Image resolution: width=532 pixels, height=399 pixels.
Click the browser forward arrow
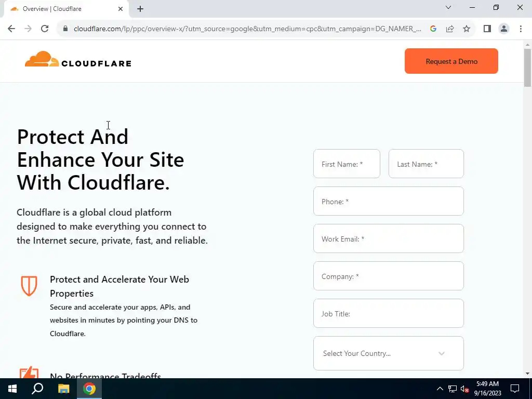(28, 29)
